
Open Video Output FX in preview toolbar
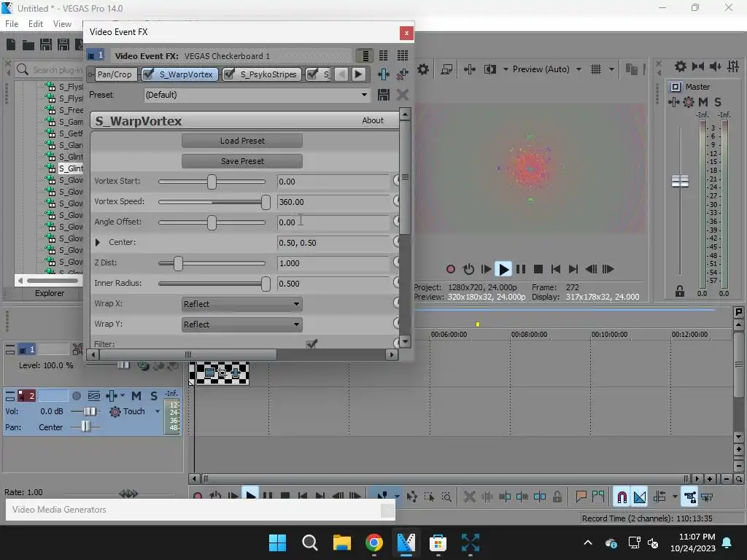469,69
